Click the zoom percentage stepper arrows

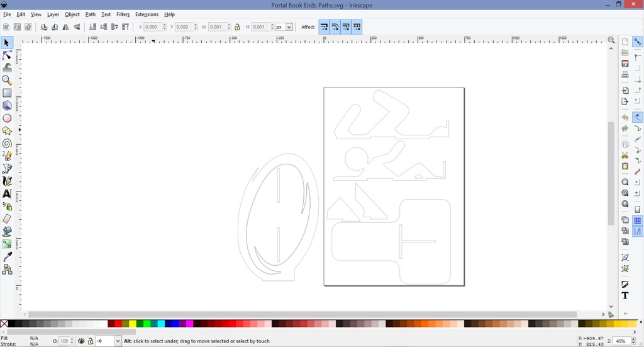point(633,341)
